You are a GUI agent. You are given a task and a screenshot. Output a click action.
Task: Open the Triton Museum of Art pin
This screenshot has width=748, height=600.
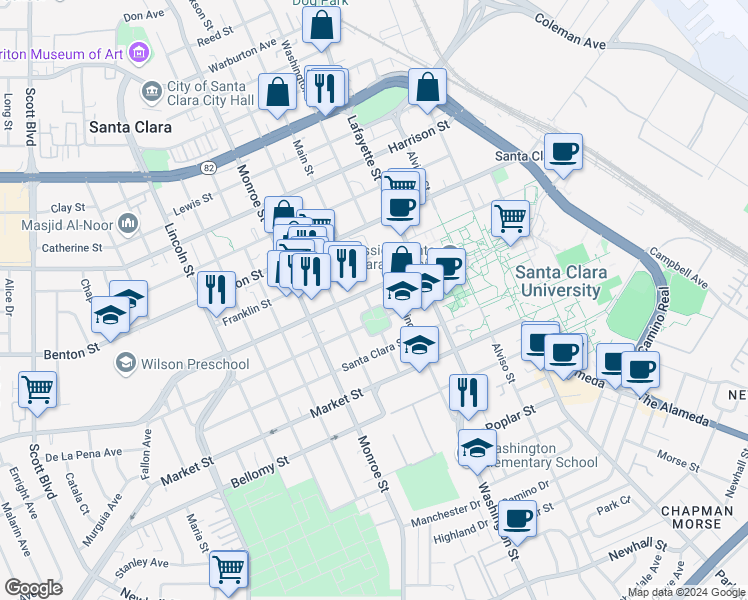point(139,52)
